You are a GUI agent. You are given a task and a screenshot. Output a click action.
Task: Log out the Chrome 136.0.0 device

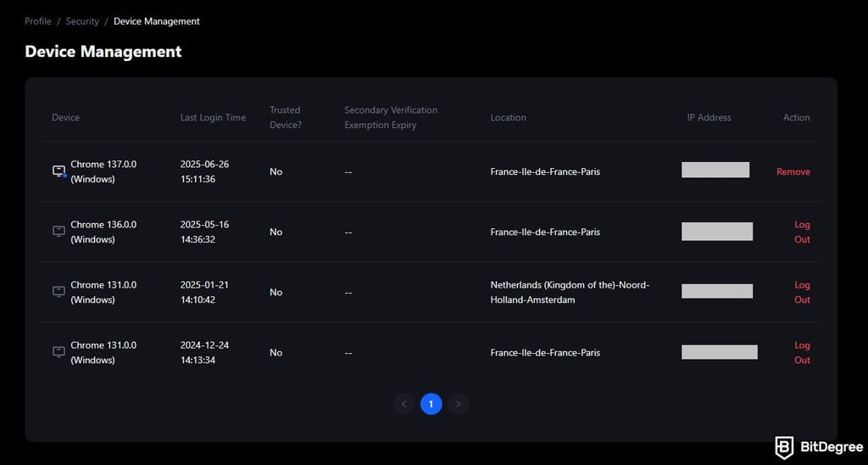pos(802,232)
